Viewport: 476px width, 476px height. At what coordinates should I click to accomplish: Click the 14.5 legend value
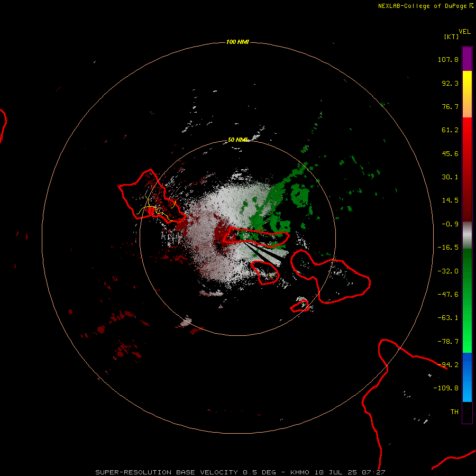coord(450,200)
